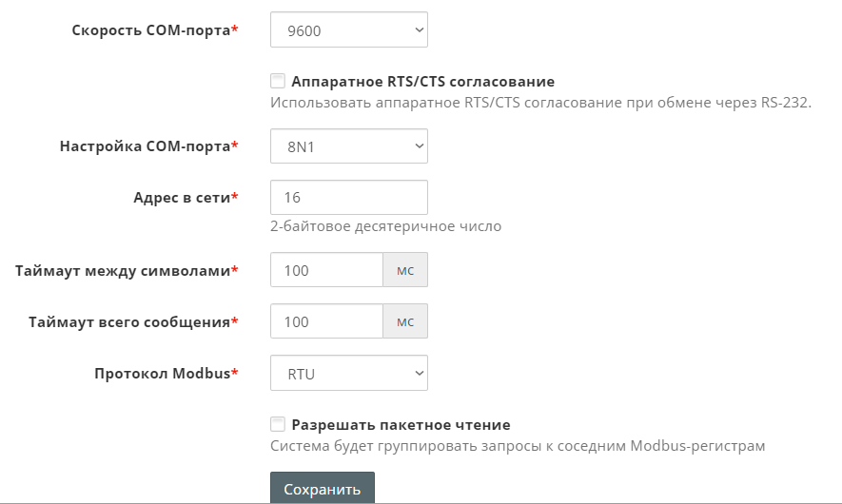Click the Настройка COM-порта field label

pyautogui.click(x=145, y=146)
